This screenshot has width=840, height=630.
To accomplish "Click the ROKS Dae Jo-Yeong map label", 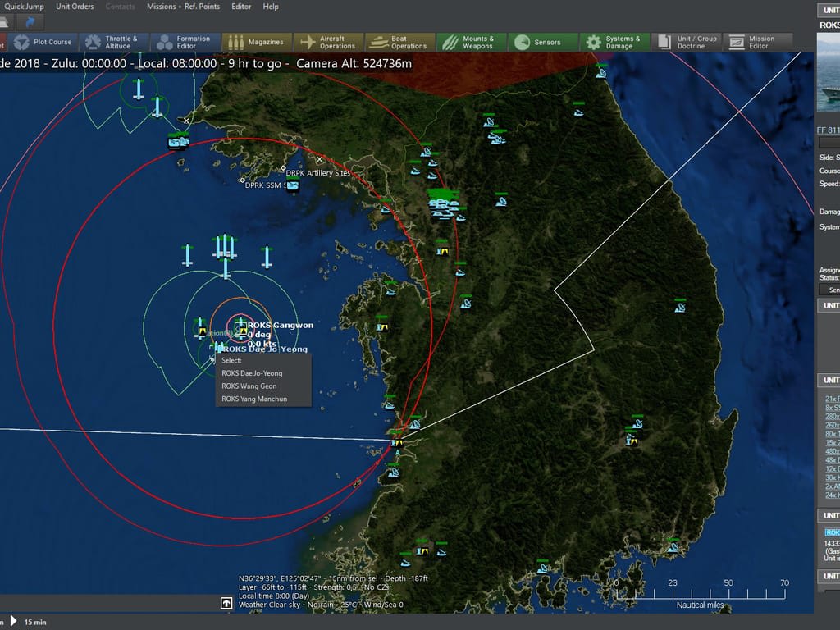I will 266,349.
